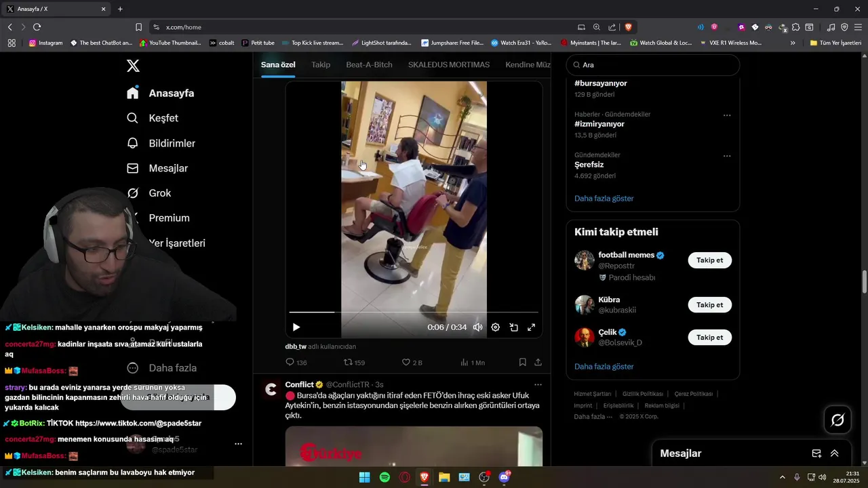Image resolution: width=868 pixels, height=488 pixels.
Task: Click Daha fazla göster under who to follow
Action: pyautogui.click(x=604, y=367)
